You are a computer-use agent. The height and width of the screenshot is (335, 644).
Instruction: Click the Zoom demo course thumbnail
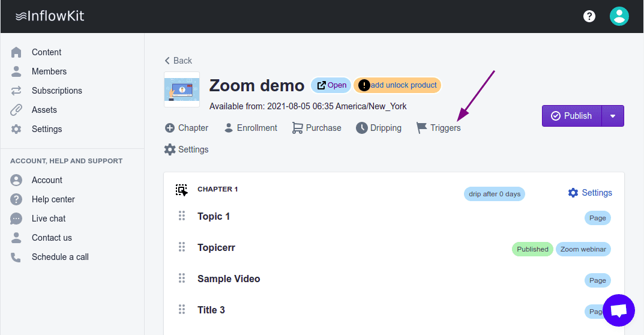point(182,89)
